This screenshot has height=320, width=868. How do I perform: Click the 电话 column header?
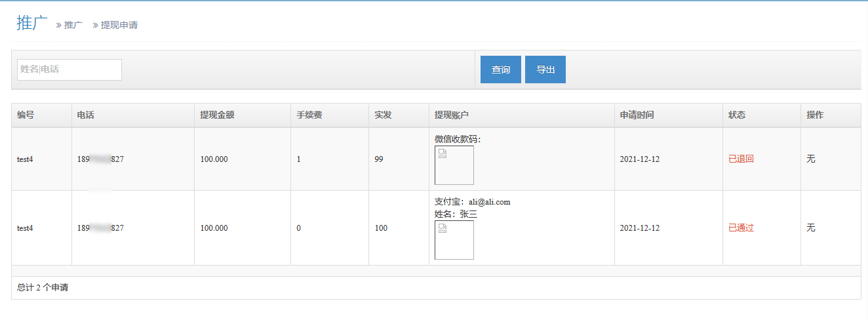[85, 115]
